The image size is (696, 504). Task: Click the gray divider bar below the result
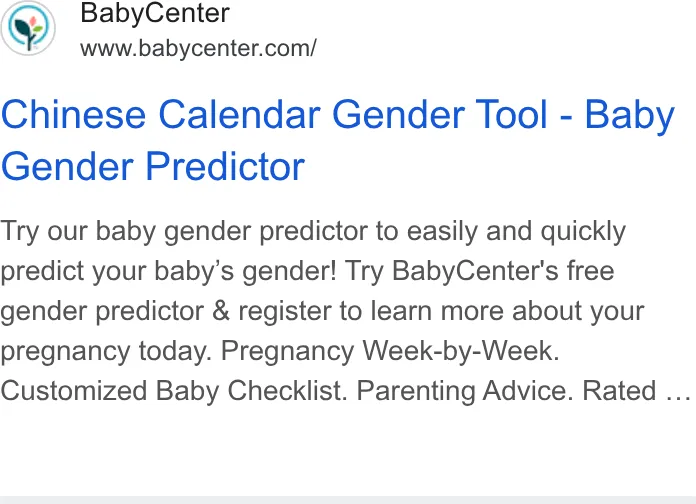[x=348, y=500]
